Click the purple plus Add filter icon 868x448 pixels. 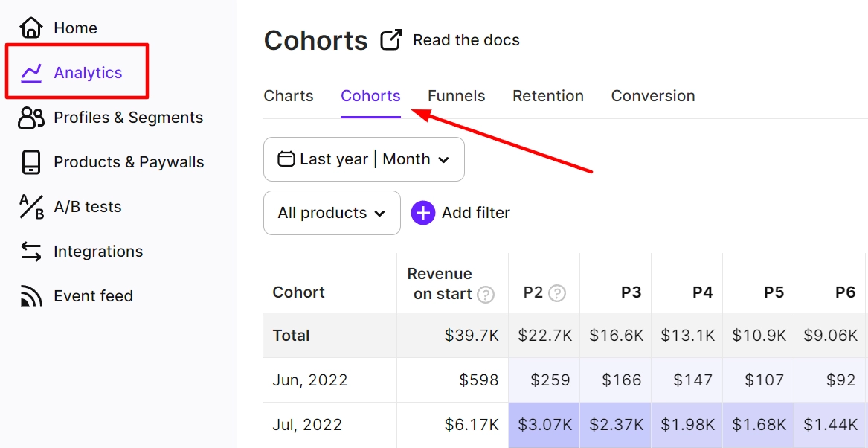pyautogui.click(x=423, y=213)
